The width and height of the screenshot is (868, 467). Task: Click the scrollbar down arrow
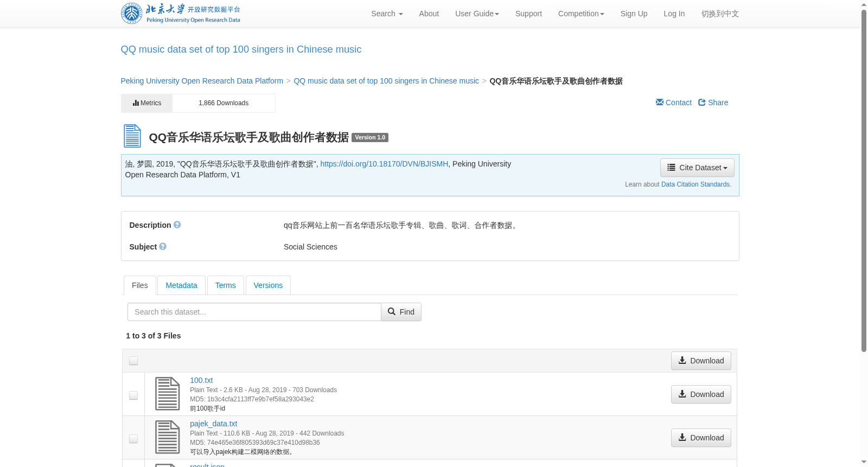(864, 462)
